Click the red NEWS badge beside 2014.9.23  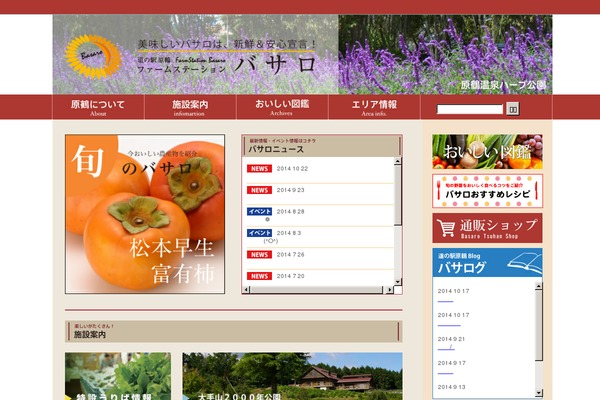pyautogui.click(x=259, y=190)
